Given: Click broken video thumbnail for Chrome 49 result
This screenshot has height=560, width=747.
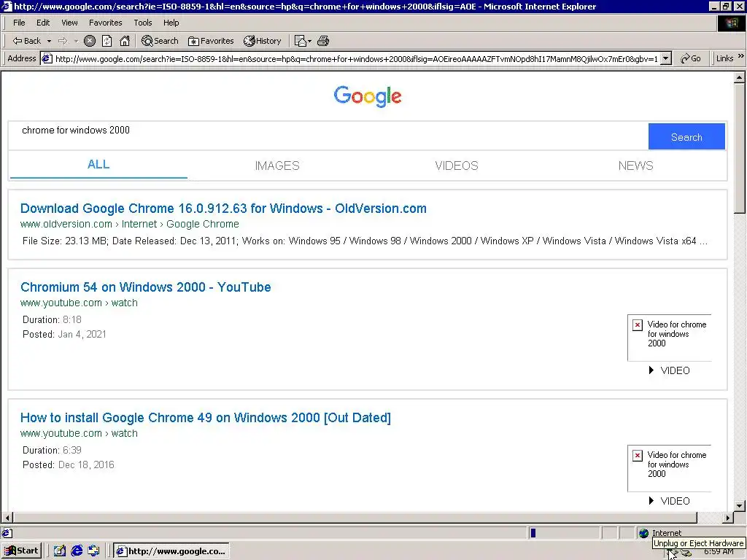Looking at the screenshot, I should pos(670,468).
